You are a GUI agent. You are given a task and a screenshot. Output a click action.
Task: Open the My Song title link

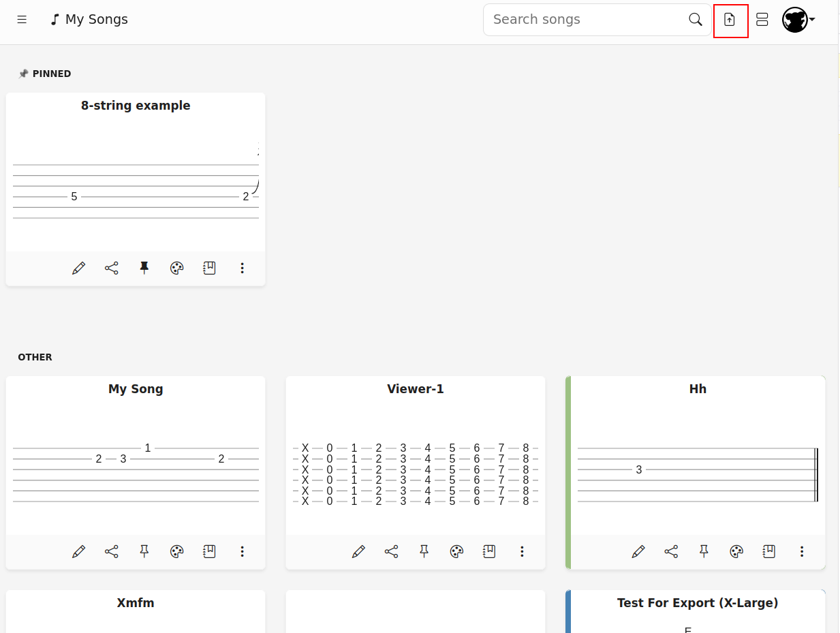136,389
